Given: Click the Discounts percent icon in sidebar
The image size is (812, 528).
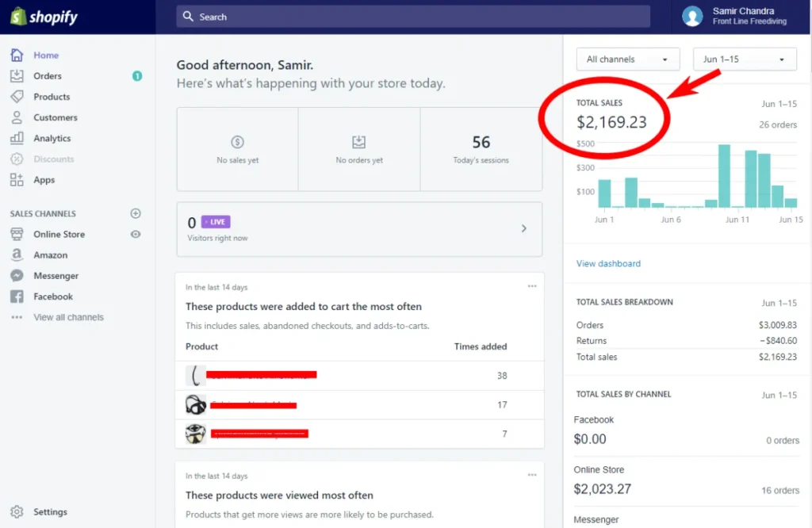Looking at the screenshot, I should pos(17,159).
